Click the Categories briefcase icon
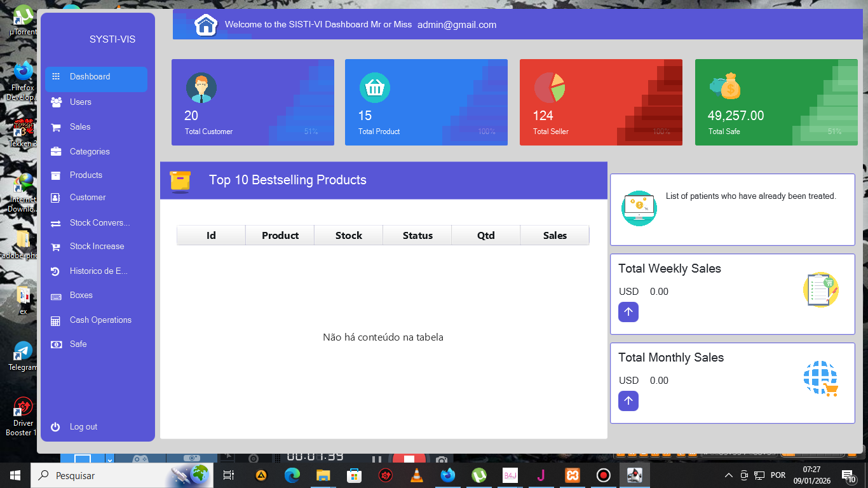This screenshot has height=488, width=868. point(56,151)
